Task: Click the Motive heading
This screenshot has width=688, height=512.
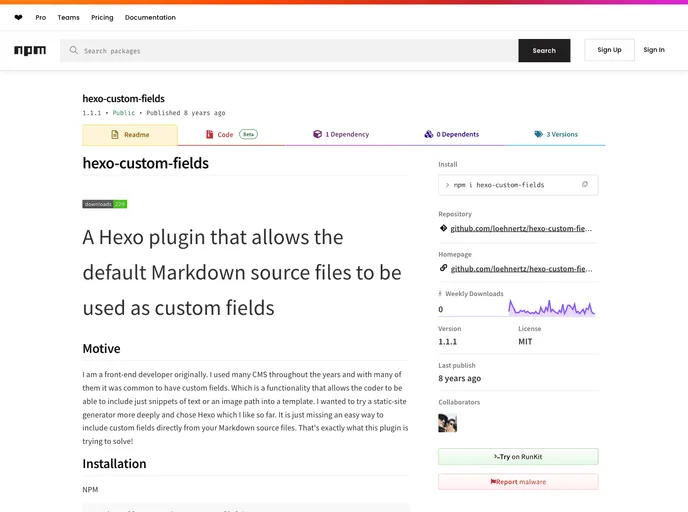Action: (x=101, y=349)
